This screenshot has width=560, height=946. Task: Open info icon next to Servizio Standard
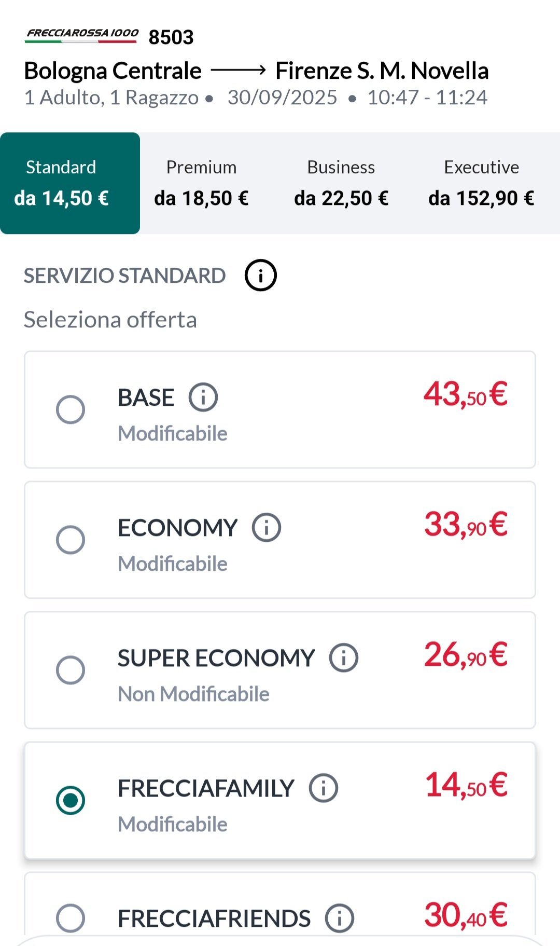tap(260, 276)
